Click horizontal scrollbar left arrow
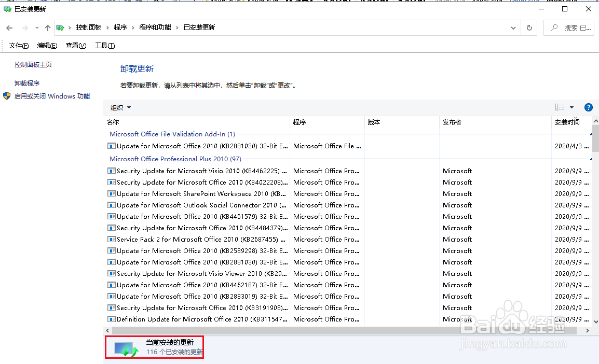 point(108,330)
